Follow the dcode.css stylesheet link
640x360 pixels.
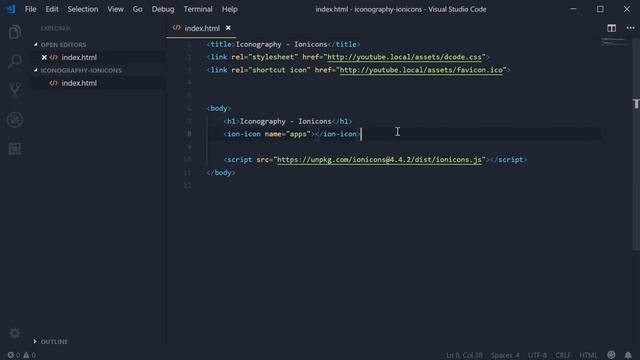pos(404,57)
